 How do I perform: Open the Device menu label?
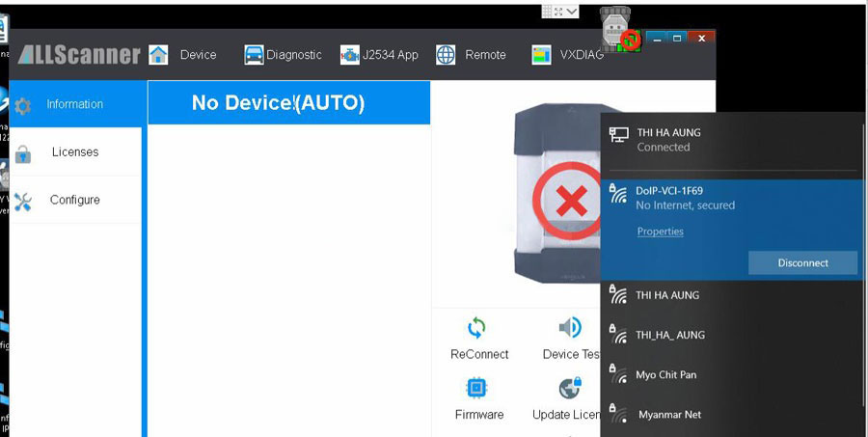coord(198,55)
